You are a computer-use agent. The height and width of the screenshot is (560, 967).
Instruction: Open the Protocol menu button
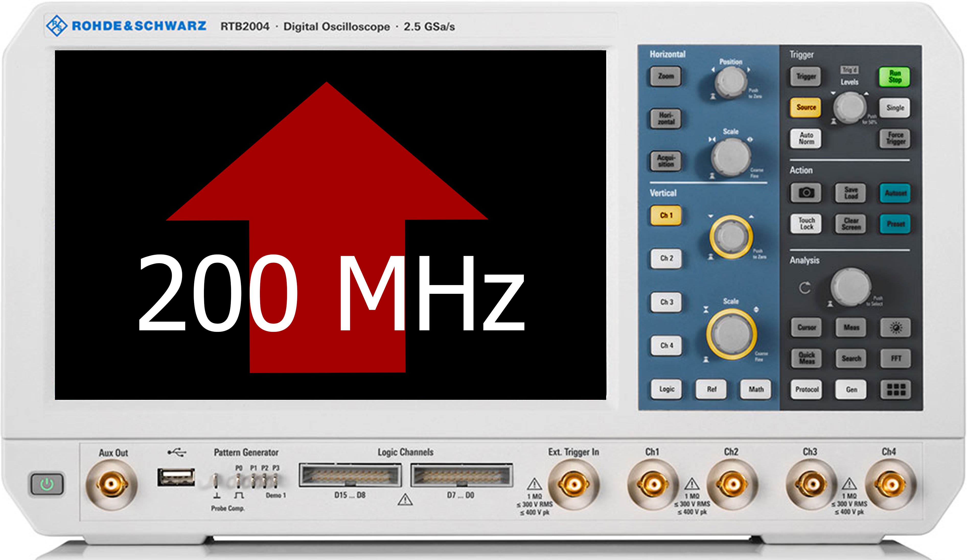(806, 389)
